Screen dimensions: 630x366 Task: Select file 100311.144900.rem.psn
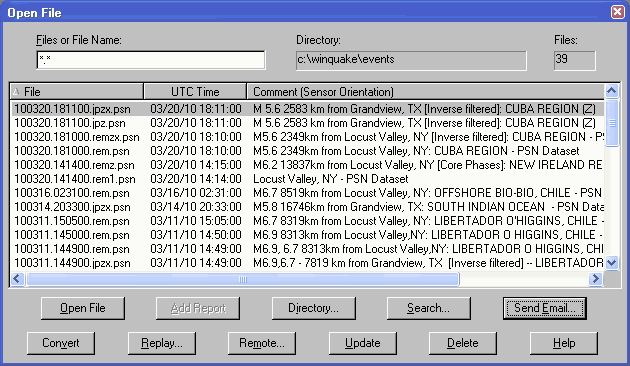coord(72,249)
